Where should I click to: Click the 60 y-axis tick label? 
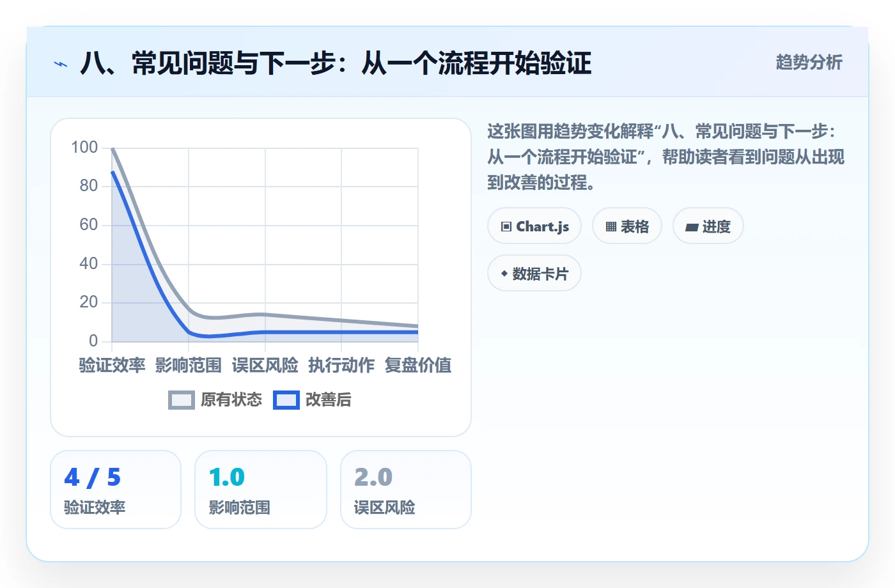89,224
